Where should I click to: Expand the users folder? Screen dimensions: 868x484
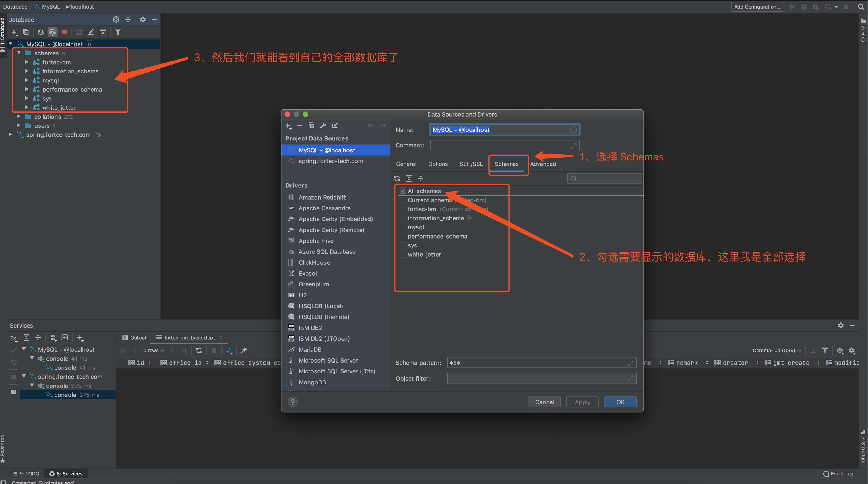click(x=19, y=125)
